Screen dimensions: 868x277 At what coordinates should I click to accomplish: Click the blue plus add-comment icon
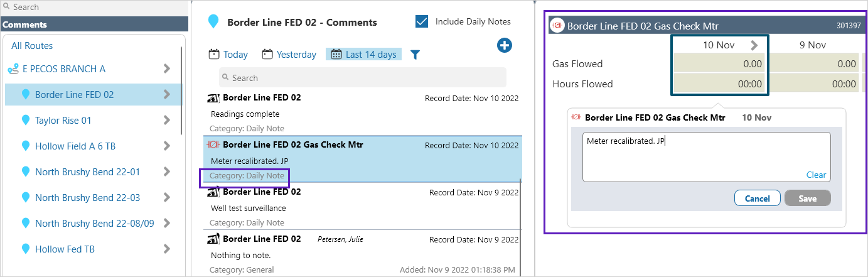click(x=505, y=45)
